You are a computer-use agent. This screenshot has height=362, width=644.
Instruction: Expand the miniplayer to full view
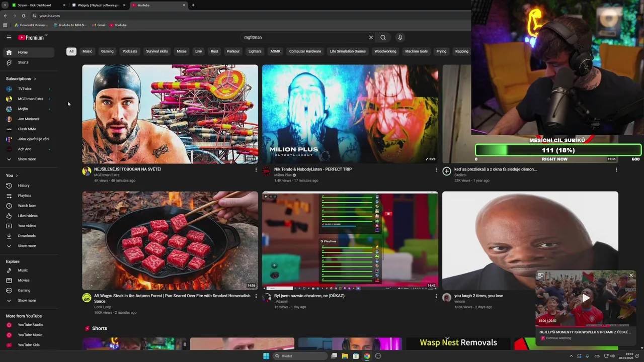[540, 276]
